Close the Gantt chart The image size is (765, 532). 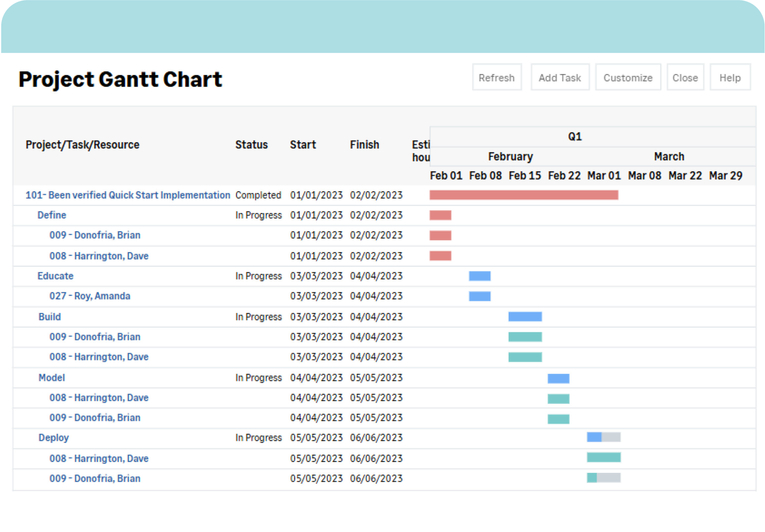685,77
